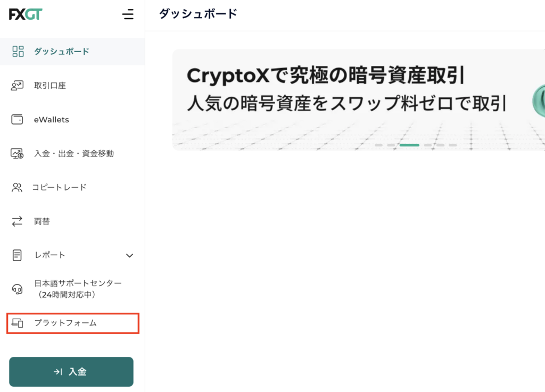Click the 入金・出金・資金移動 funds icon
The height and width of the screenshot is (392, 545).
point(18,154)
